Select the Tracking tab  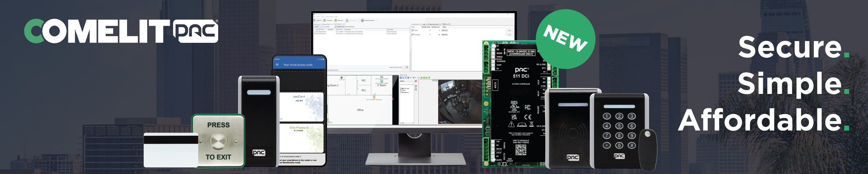[446, 24]
